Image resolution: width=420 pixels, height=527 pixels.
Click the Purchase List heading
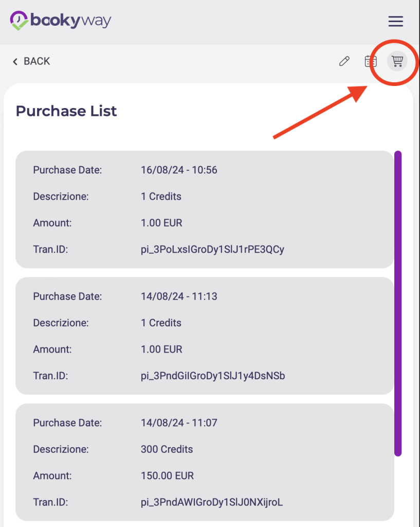(66, 111)
